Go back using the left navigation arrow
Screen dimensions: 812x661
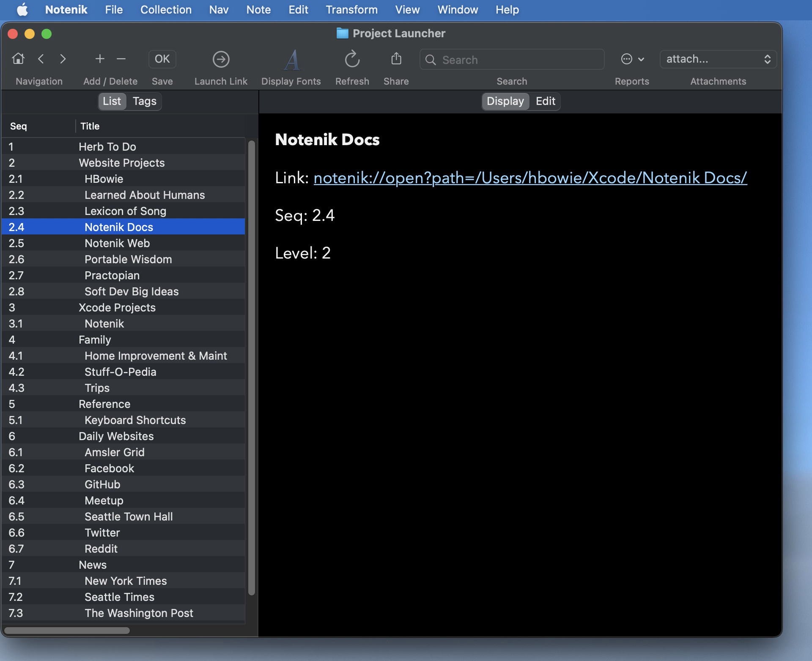41,59
